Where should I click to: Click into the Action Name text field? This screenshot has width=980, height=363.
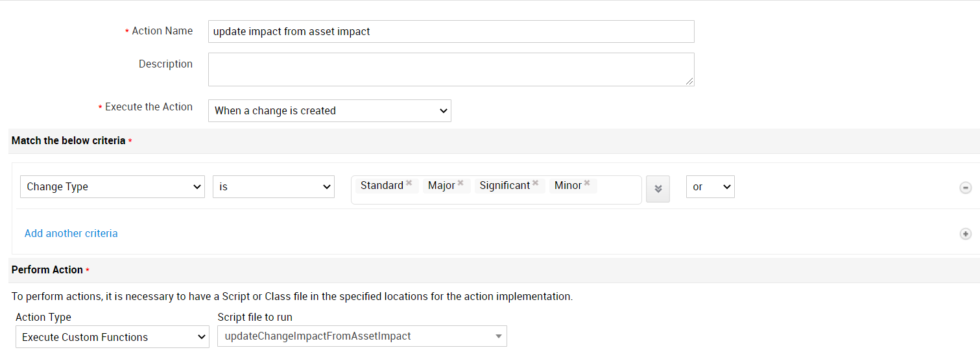451,31
